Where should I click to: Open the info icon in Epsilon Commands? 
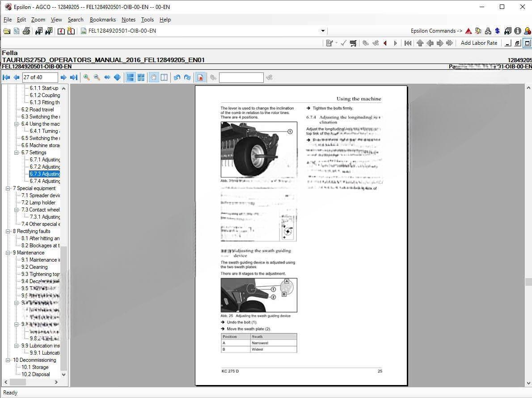click(517, 31)
